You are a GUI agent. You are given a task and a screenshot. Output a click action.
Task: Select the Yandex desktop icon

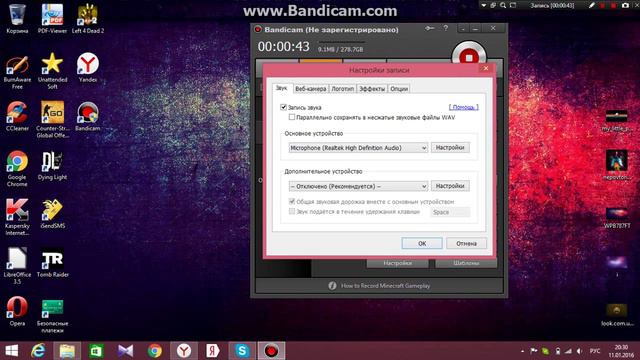click(x=88, y=67)
